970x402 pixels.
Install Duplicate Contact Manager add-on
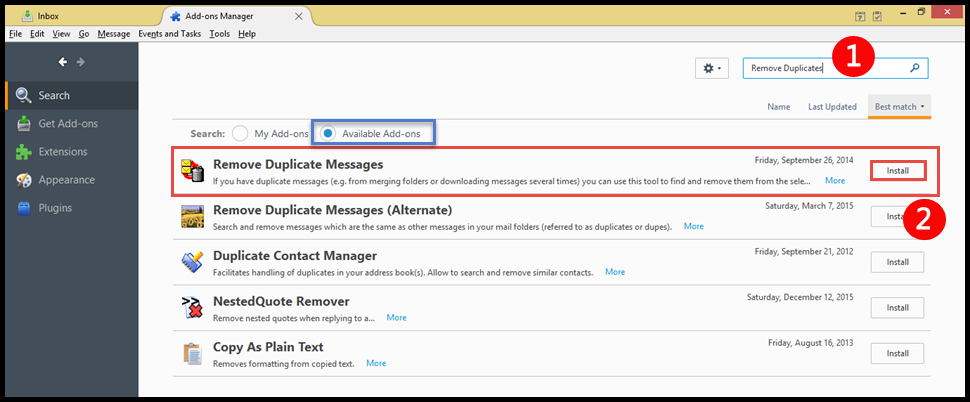click(x=897, y=262)
